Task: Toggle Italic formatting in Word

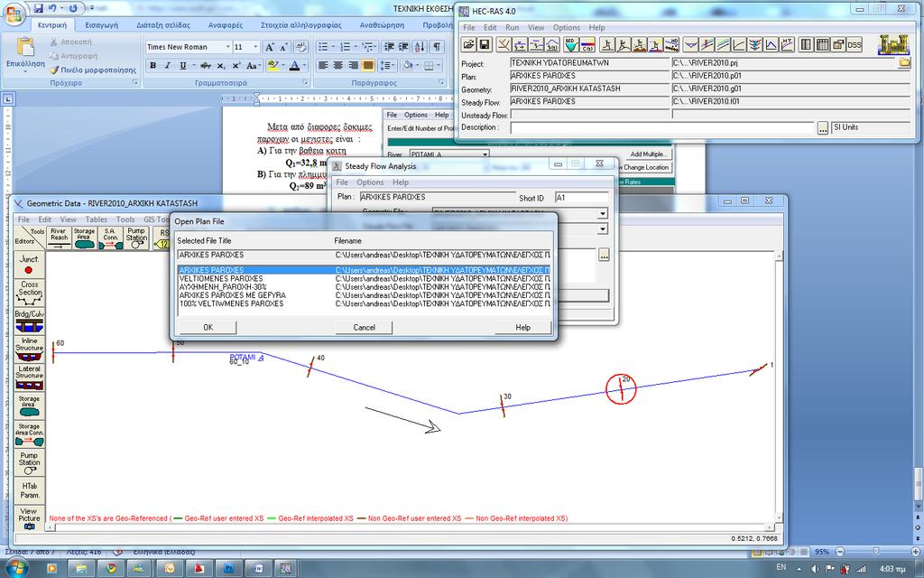Action: tap(167, 65)
